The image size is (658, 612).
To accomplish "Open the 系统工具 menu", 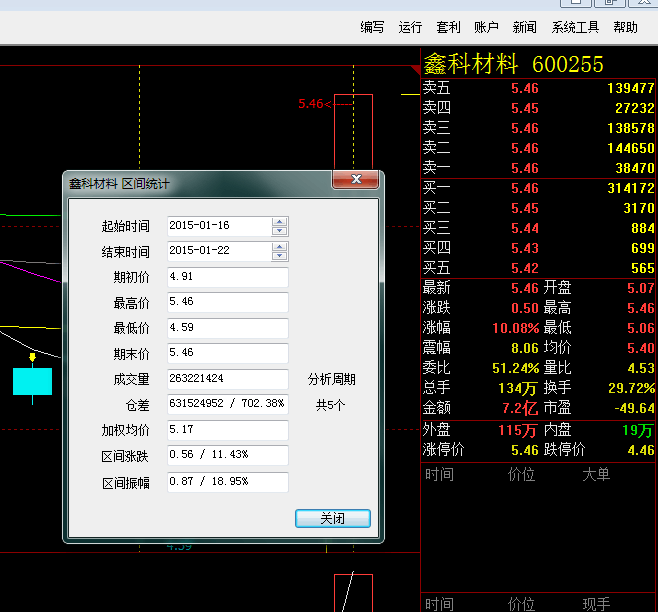I will tap(575, 27).
